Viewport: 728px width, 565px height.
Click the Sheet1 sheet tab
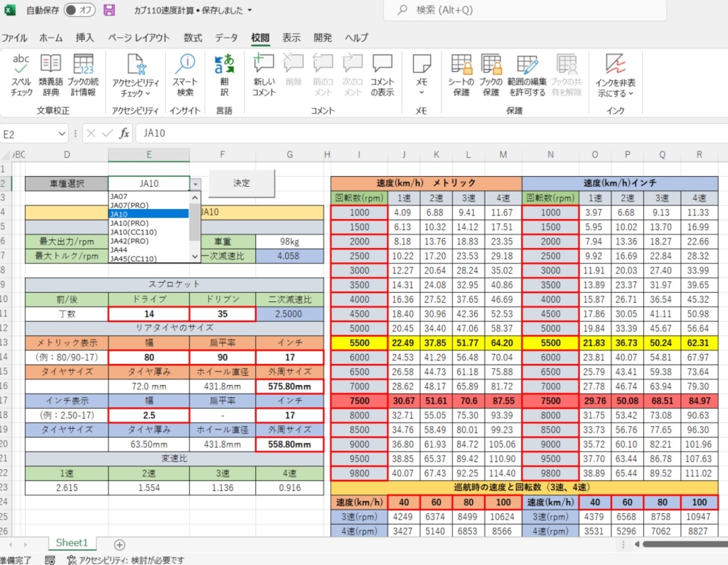72,543
